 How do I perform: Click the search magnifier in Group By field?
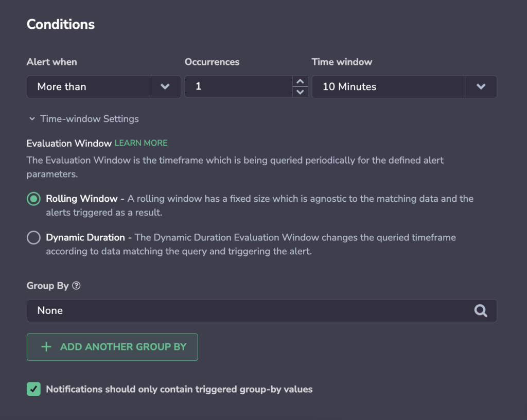click(x=481, y=311)
